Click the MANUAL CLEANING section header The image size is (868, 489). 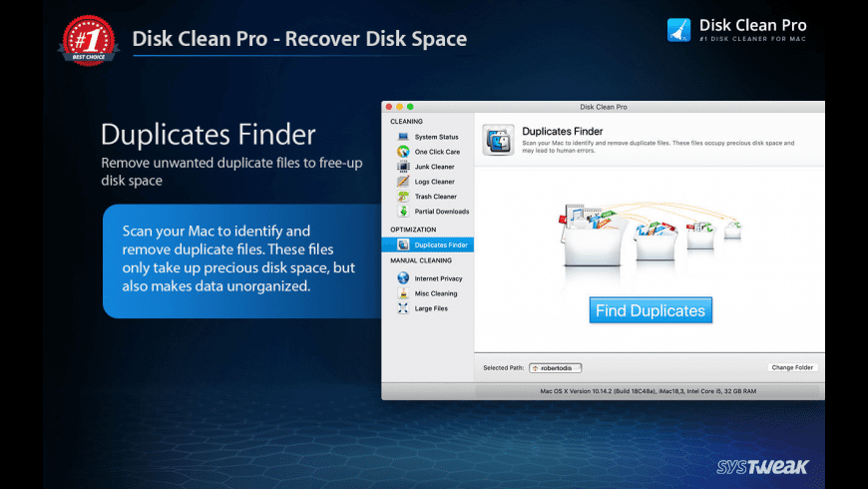pyautogui.click(x=421, y=260)
